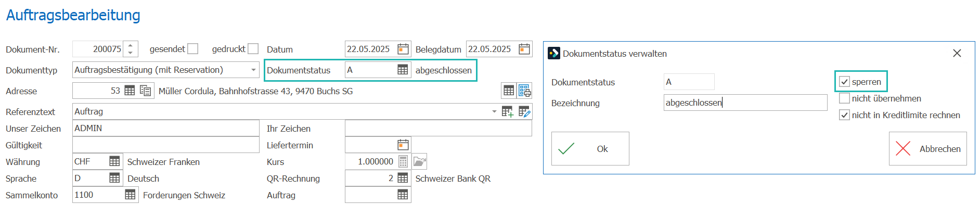The image size is (980, 216).
Task: Click the empty Ihr Zeichen field
Action: coord(438,128)
